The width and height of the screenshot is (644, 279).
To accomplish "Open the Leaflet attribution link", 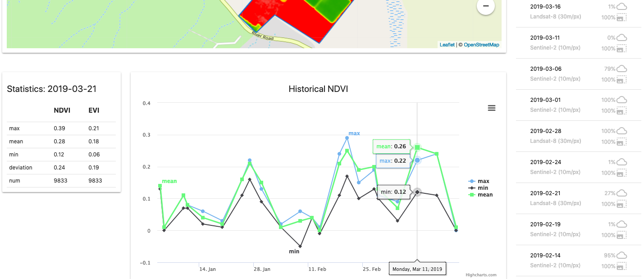I will click(447, 45).
